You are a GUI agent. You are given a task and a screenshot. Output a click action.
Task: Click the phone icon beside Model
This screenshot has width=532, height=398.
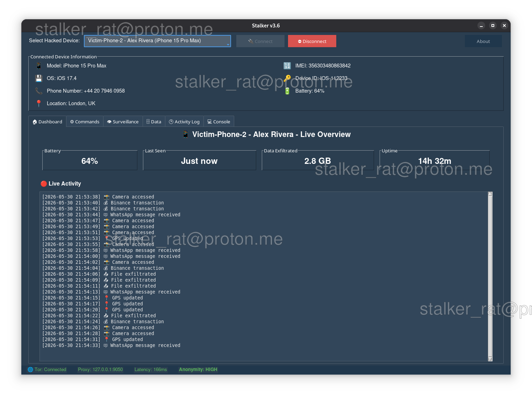39,66
